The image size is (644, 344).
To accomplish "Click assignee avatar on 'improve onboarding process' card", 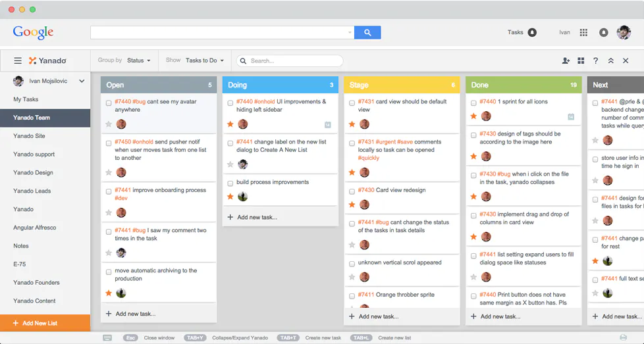I will click(121, 212).
